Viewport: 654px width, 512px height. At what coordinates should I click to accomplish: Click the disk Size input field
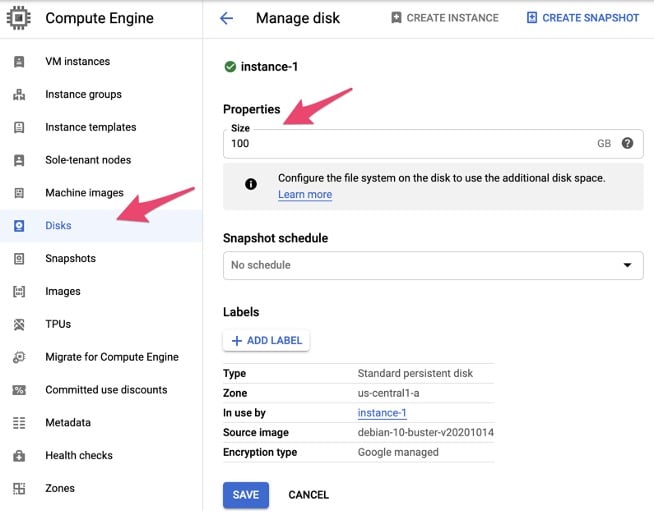pyautogui.click(x=410, y=143)
